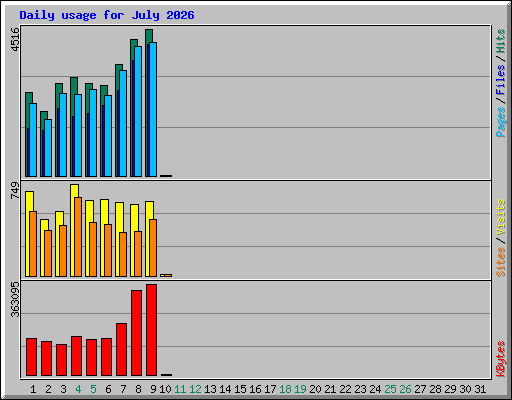Click day 8 on the x-axis
Viewport: 512px width, 400px height.
pos(138,389)
